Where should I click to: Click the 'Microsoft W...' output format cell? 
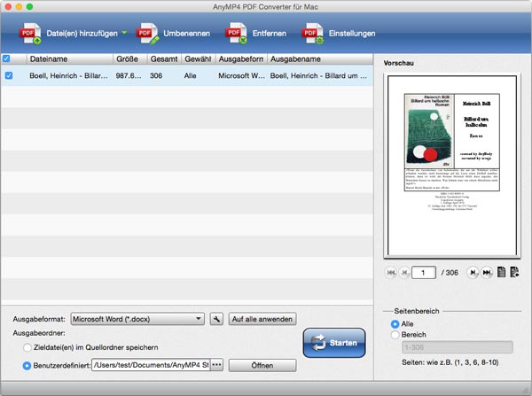point(241,75)
